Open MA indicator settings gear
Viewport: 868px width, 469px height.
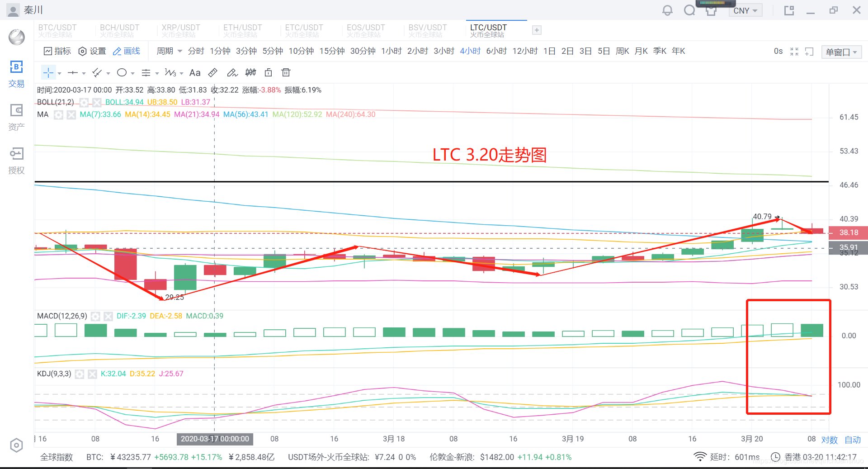pos(58,115)
